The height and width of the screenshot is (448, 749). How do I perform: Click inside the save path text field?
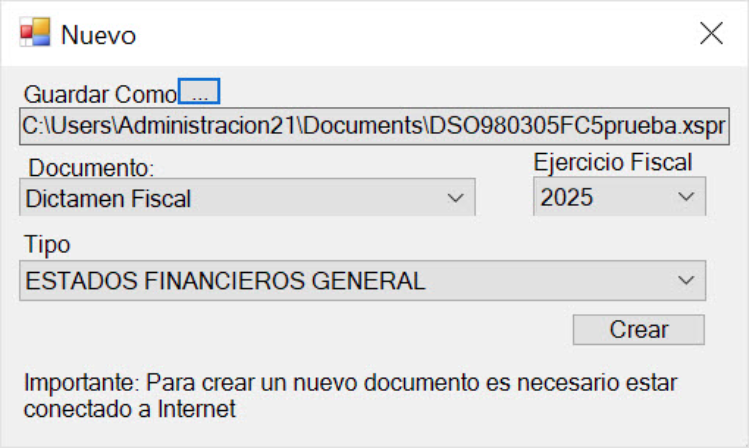coord(374,126)
